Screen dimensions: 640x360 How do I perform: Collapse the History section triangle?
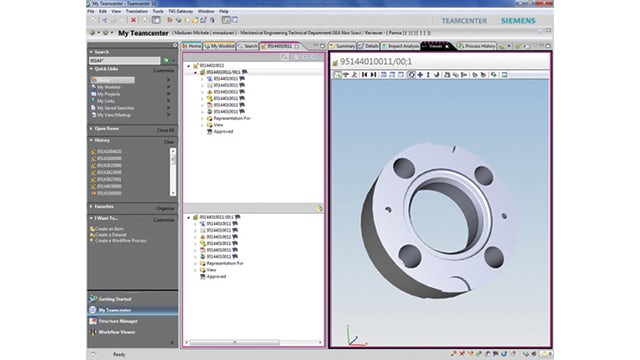click(91, 140)
